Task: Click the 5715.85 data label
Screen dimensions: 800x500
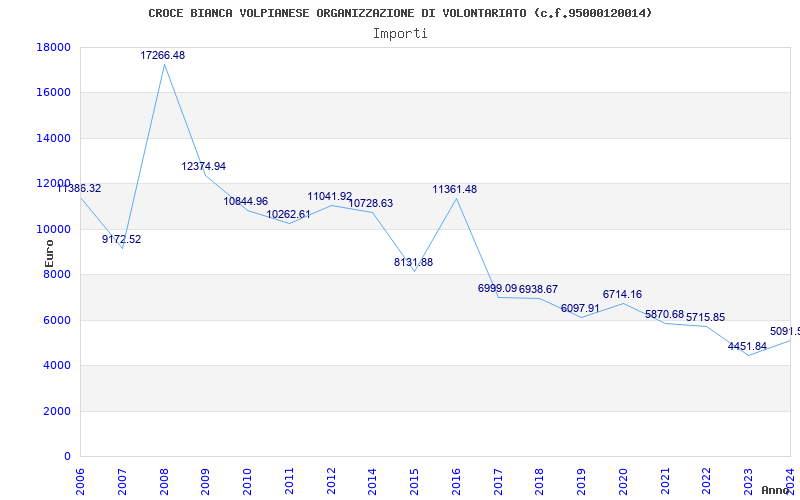Action: (x=705, y=318)
